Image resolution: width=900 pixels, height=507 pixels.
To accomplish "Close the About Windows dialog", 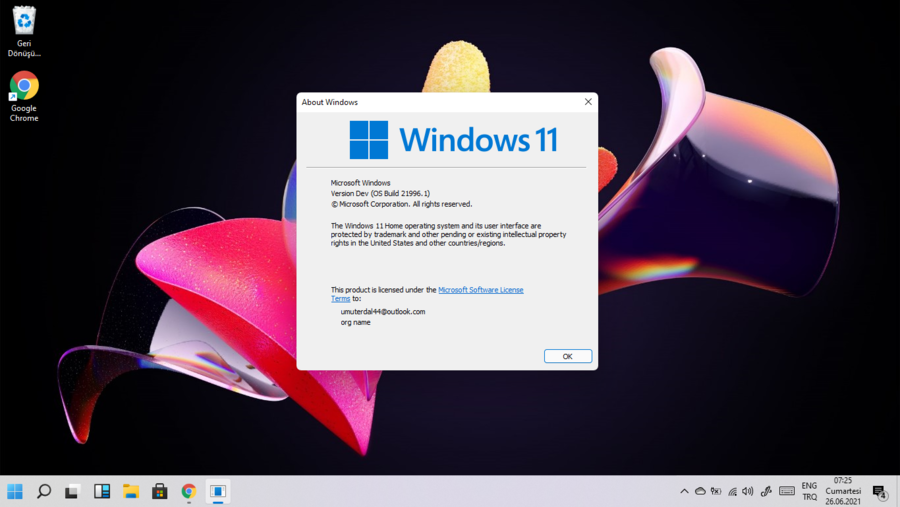I will pyautogui.click(x=588, y=102).
